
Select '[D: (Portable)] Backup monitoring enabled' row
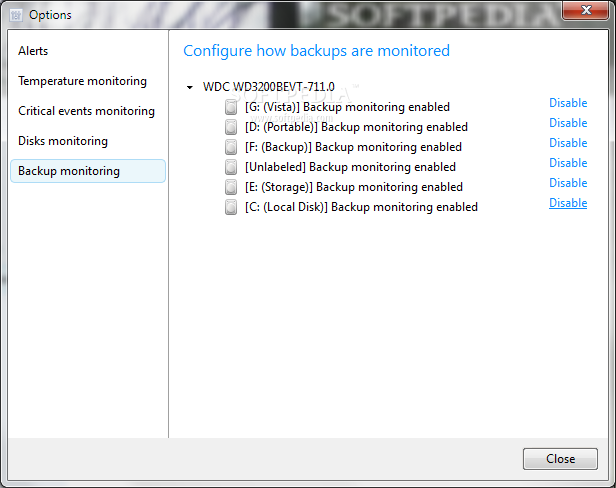point(356,127)
